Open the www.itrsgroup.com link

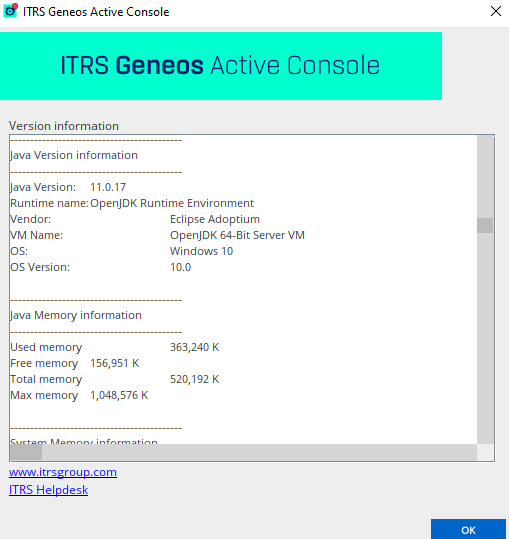pos(63,472)
